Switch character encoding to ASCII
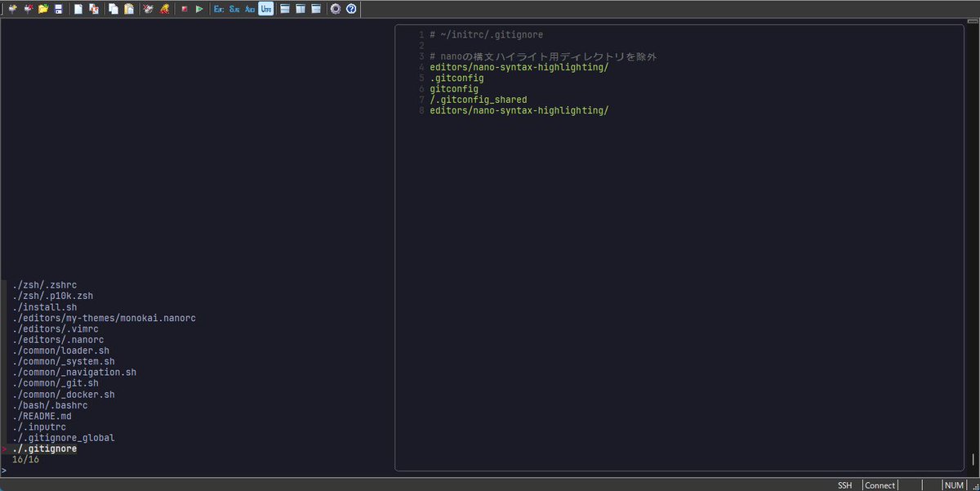 click(250, 9)
